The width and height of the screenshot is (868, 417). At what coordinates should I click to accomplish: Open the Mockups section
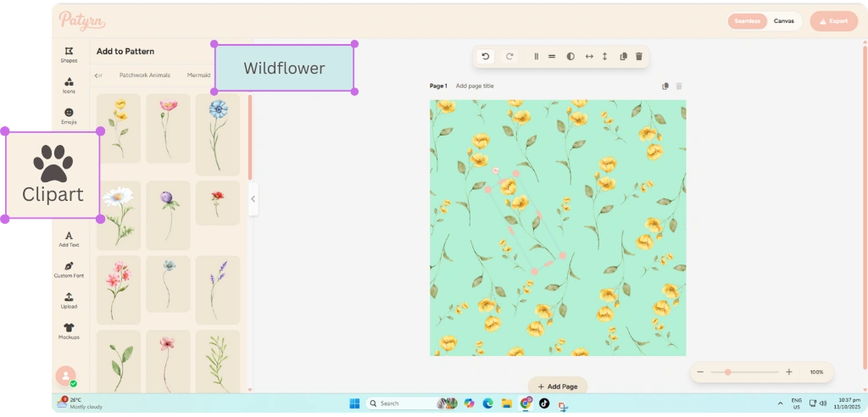tap(69, 331)
